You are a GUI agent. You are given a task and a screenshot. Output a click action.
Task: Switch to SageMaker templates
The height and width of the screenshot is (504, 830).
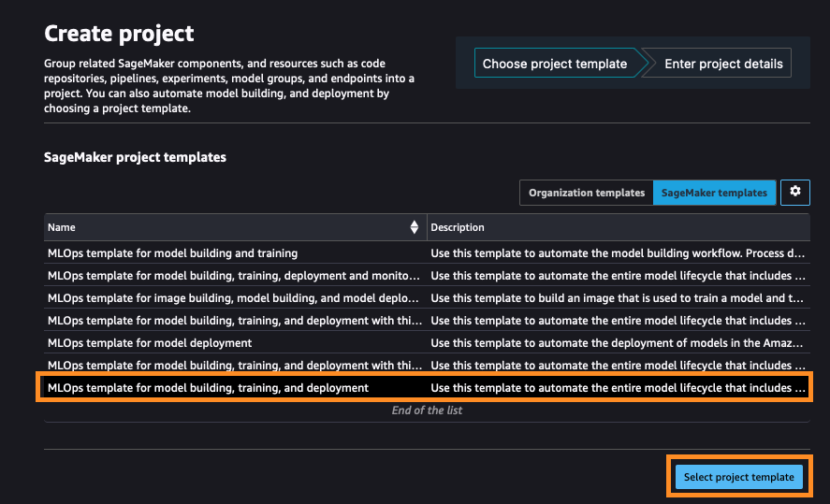pyautogui.click(x=714, y=193)
